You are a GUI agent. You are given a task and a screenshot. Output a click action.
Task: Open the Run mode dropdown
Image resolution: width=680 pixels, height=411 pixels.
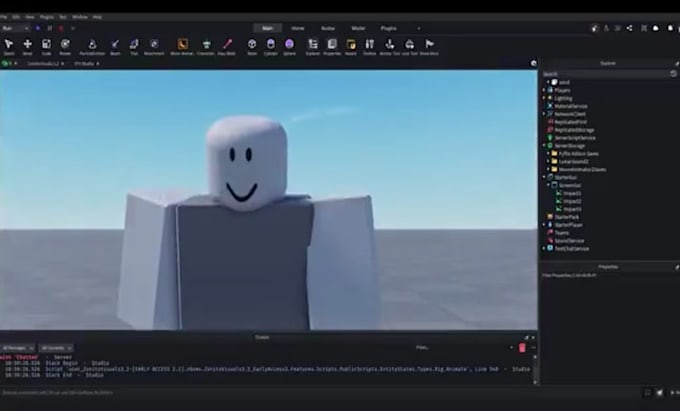[15, 28]
